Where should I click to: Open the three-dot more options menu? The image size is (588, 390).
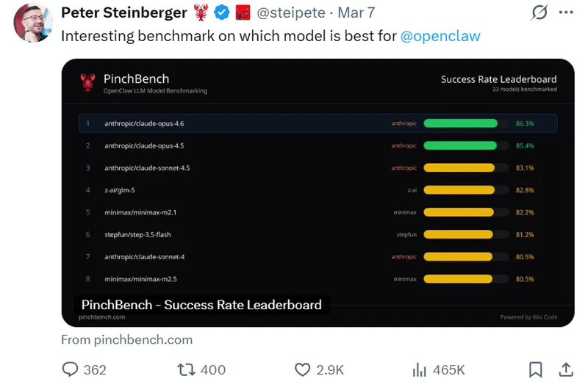pyautogui.click(x=565, y=12)
